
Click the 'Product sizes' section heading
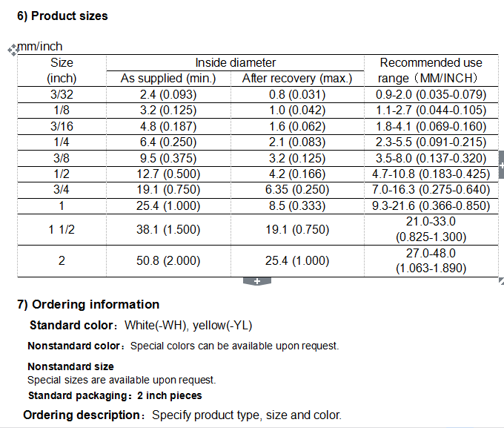(x=62, y=16)
